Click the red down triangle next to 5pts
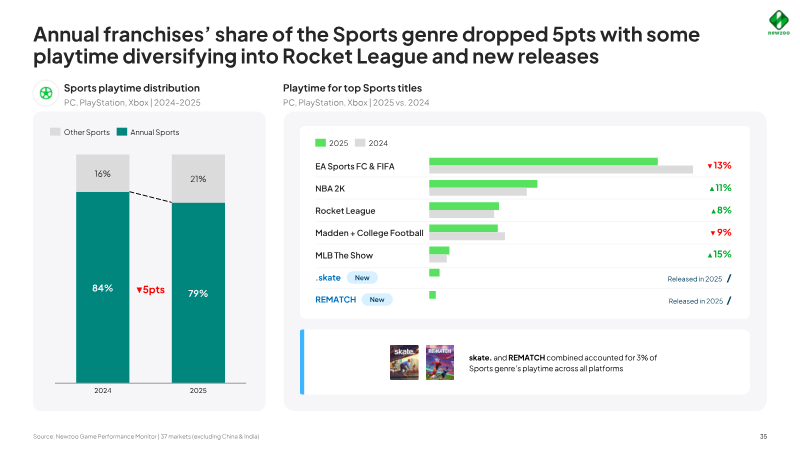This screenshot has width=800, height=450. (x=139, y=290)
